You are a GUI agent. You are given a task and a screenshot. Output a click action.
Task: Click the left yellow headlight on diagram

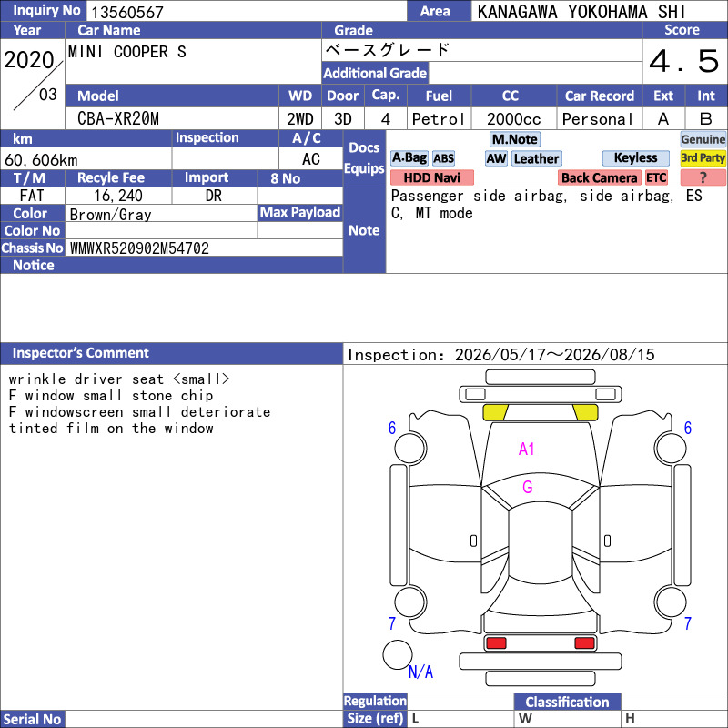[x=495, y=412]
